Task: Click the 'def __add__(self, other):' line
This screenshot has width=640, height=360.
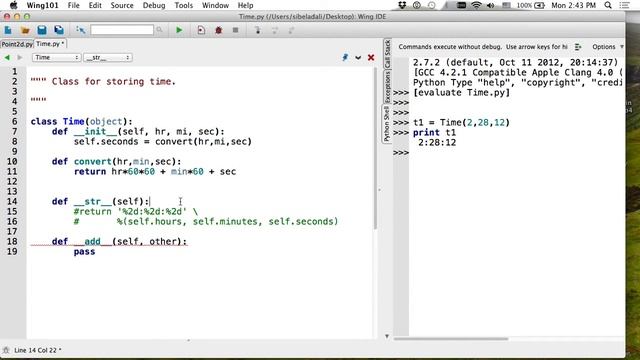Action: coord(120,242)
